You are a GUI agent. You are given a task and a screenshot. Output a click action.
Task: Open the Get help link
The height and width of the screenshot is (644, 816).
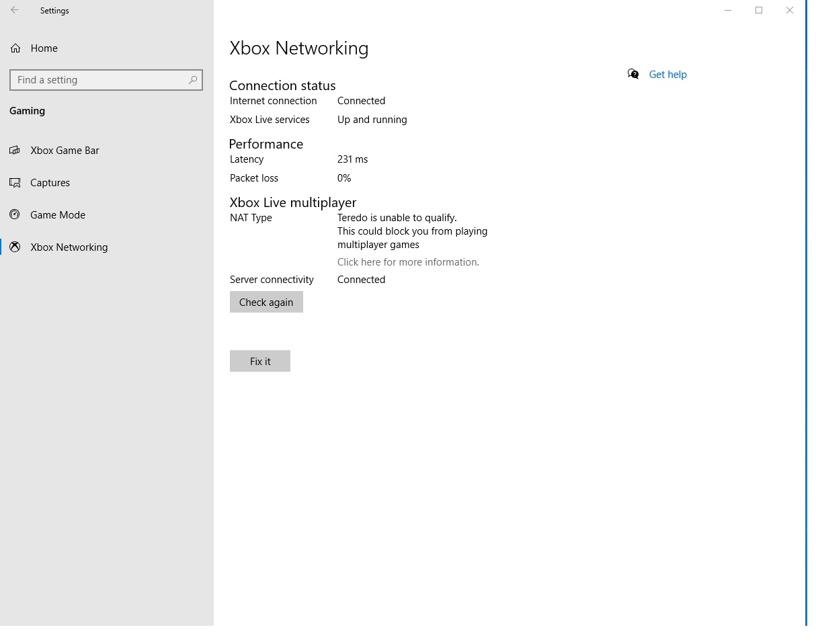click(x=667, y=75)
